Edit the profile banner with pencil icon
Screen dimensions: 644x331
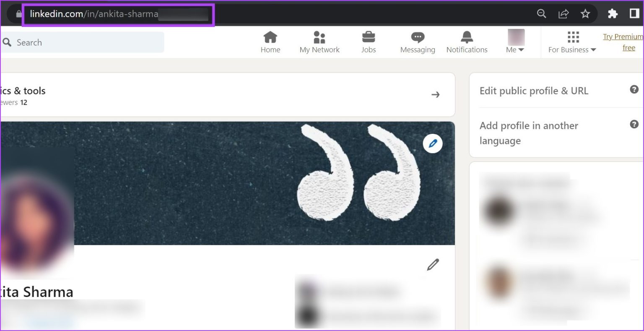432,143
